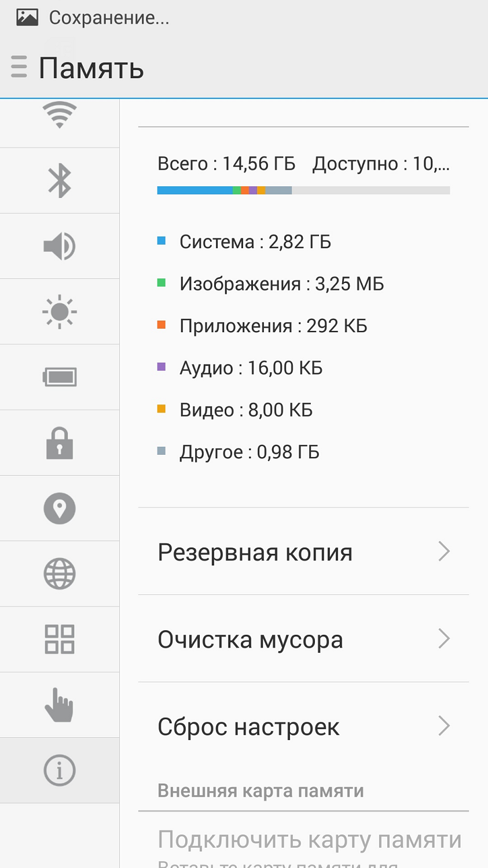Screen dimensions: 488x868
Task: Expand Резервная копия chevron arrow
Action: click(443, 551)
